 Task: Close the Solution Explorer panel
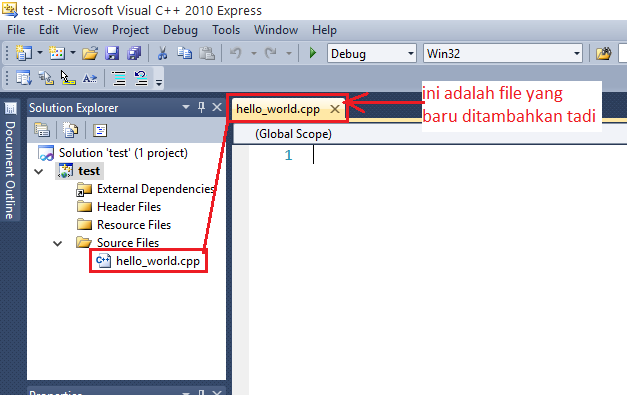(217, 107)
